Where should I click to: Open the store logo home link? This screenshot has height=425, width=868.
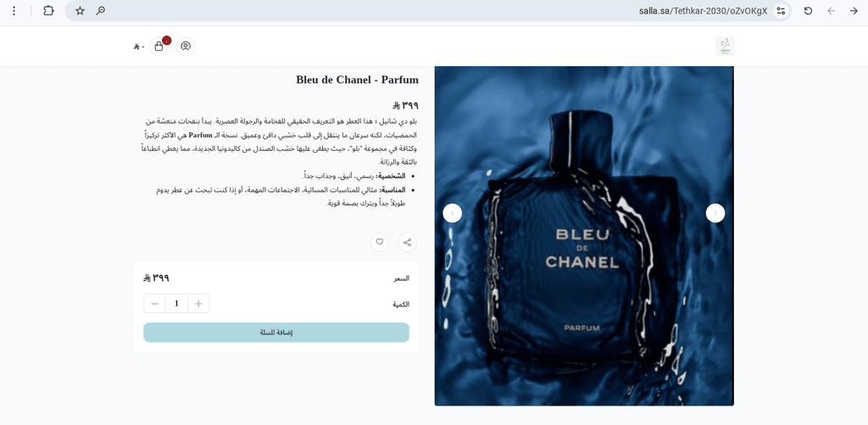725,47
